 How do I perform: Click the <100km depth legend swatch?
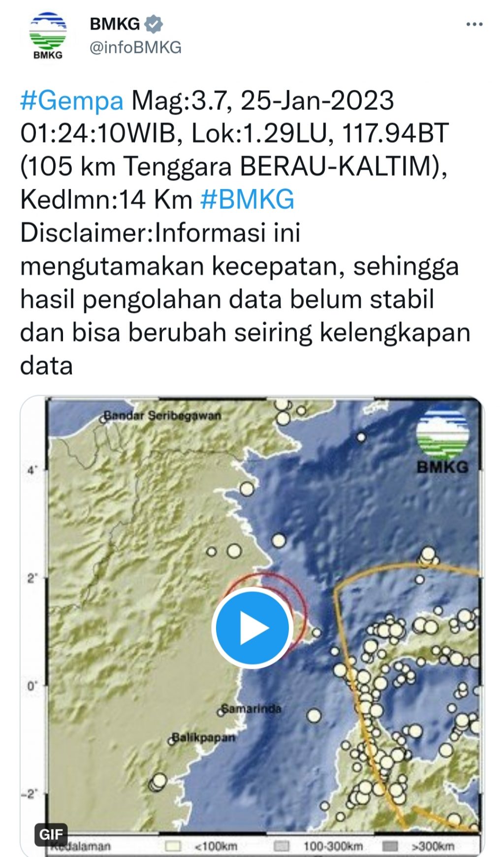click(173, 846)
